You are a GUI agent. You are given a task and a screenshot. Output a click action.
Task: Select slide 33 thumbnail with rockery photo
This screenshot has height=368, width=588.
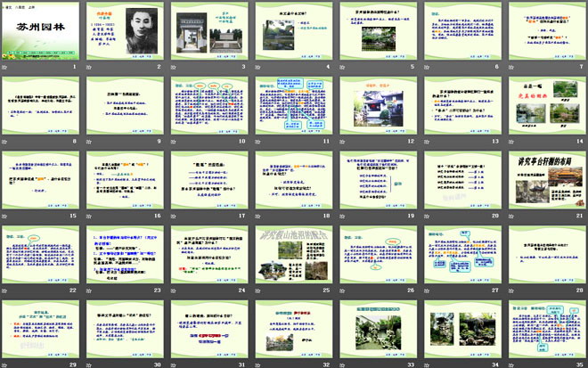378,329
